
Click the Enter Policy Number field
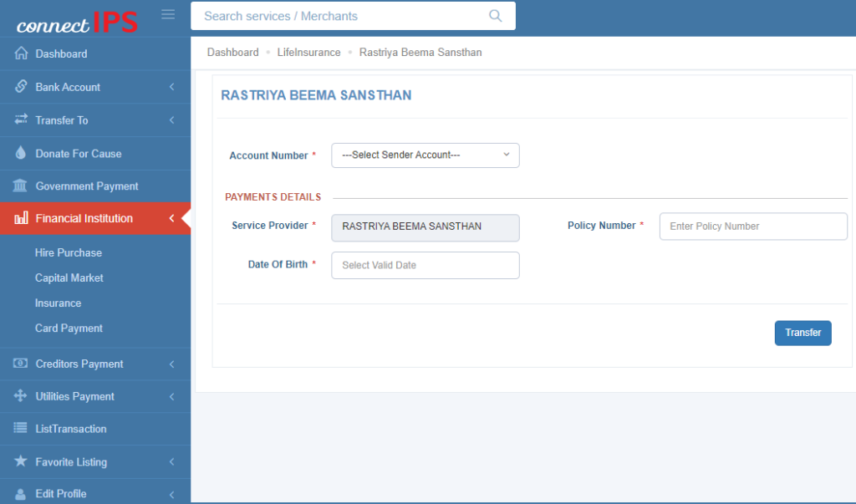(753, 226)
